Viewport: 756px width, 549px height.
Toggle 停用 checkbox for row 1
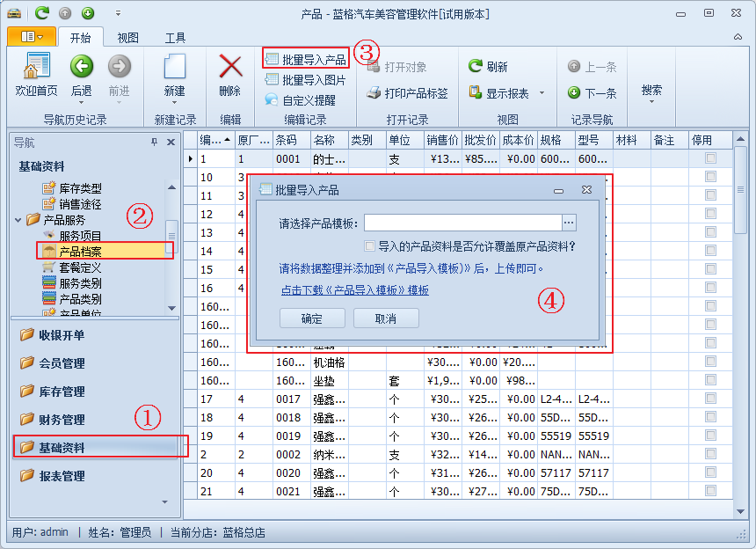(710, 158)
